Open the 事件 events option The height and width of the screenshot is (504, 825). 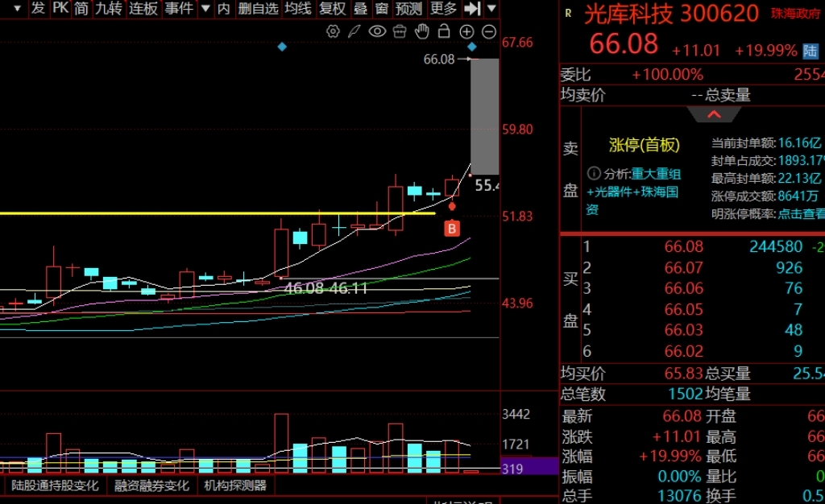tap(179, 8)
